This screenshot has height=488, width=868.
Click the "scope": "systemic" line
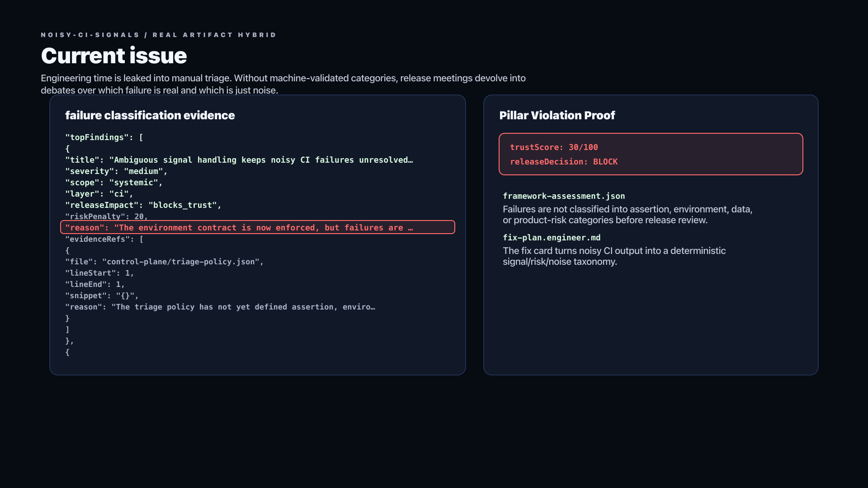tap(114, 183)
